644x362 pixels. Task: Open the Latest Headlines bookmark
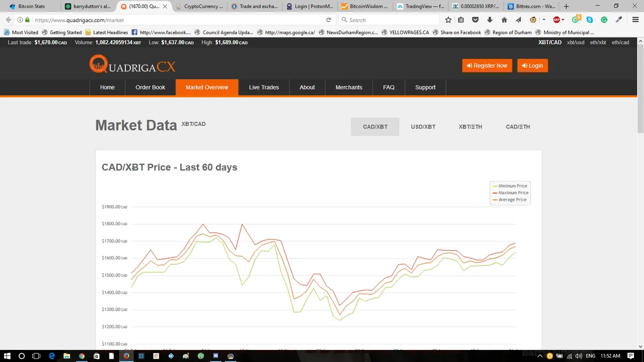coord(106,32)
